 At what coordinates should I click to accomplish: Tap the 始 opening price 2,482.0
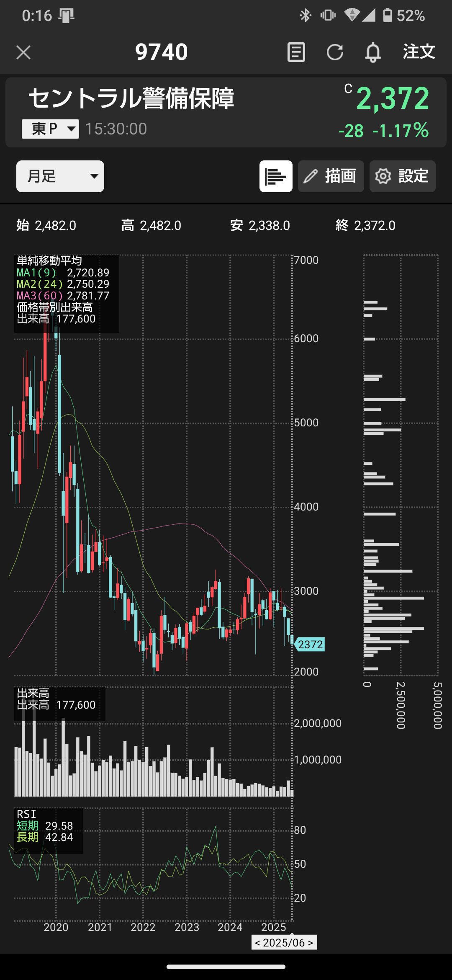point(46,225)
